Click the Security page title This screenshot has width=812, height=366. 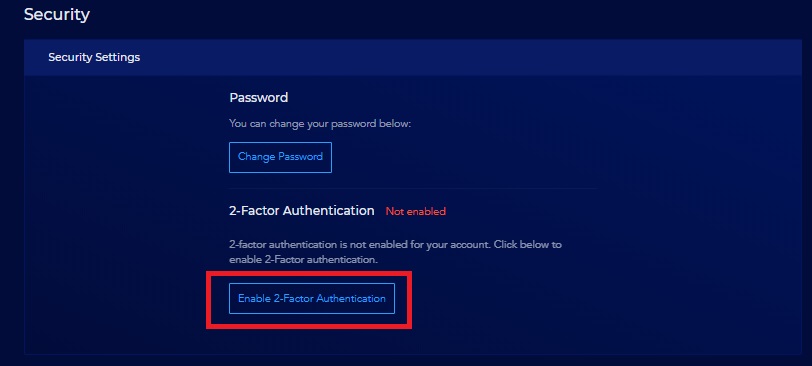pyautogui.click(x=57, y=14)
